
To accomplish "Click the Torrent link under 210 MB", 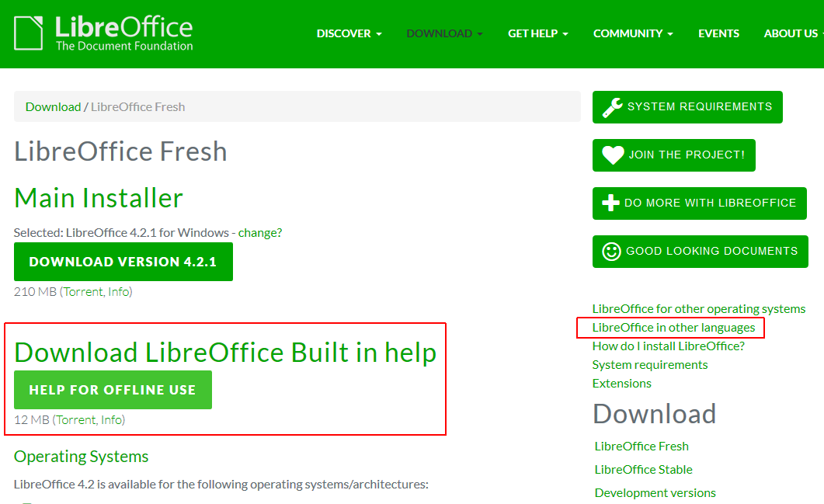I will point(83,292).
